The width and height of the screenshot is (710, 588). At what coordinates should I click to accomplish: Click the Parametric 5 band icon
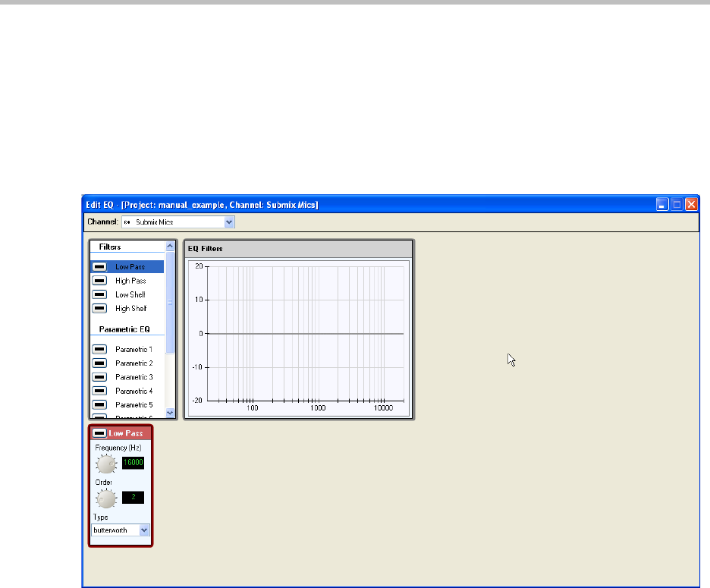99,405
